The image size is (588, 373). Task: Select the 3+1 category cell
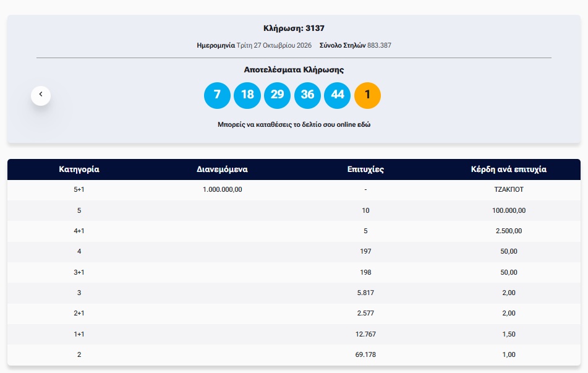pyautogui.click(x=79, y=272)
